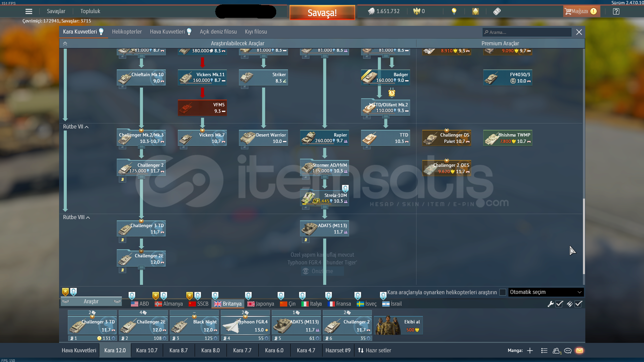
Task: Select the FV4030/3 premium vehicle
Action: pyautogui.click(x=507, y=77)
